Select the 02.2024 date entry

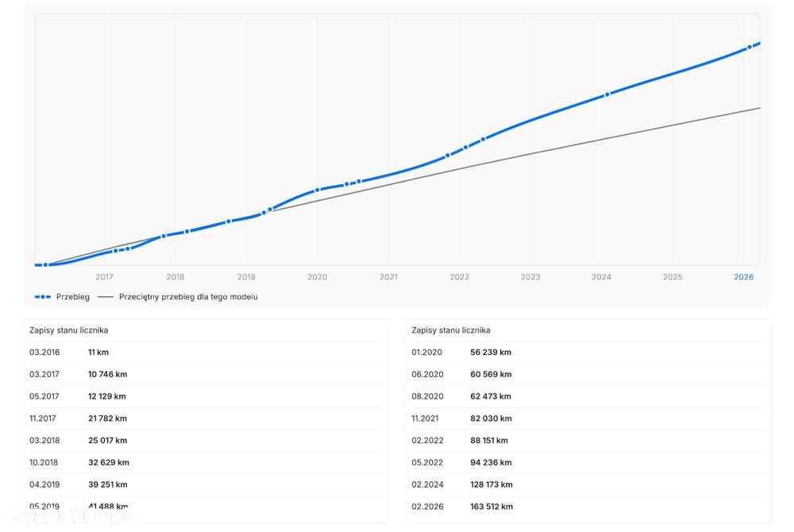tap(427, 484)
